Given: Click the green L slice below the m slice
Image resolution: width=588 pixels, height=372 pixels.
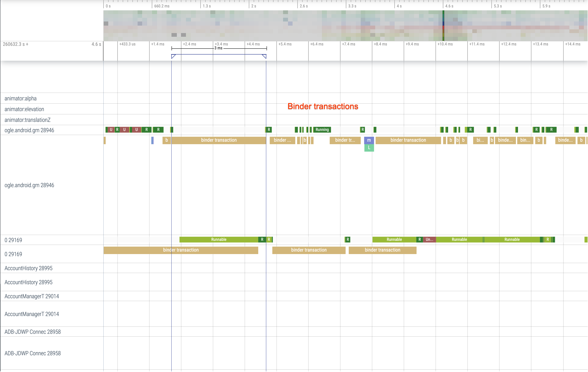Looking at the screenshot, I should coord(369,147).
